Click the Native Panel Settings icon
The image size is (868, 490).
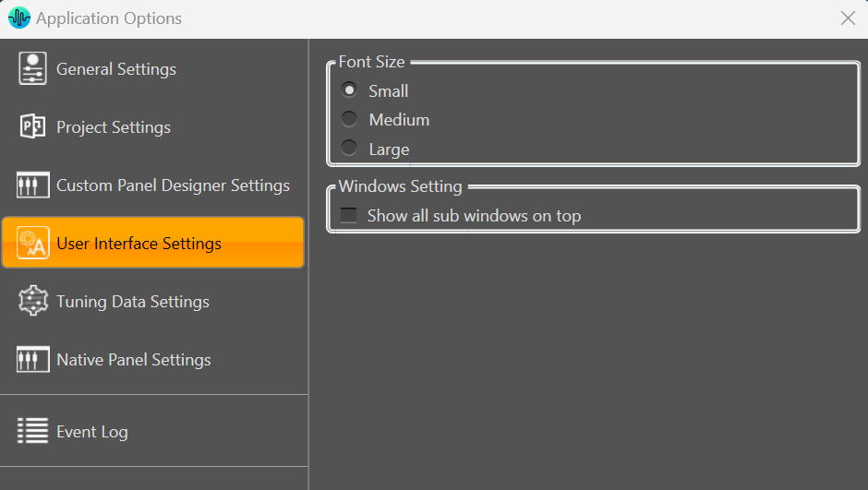click(32, 360)
